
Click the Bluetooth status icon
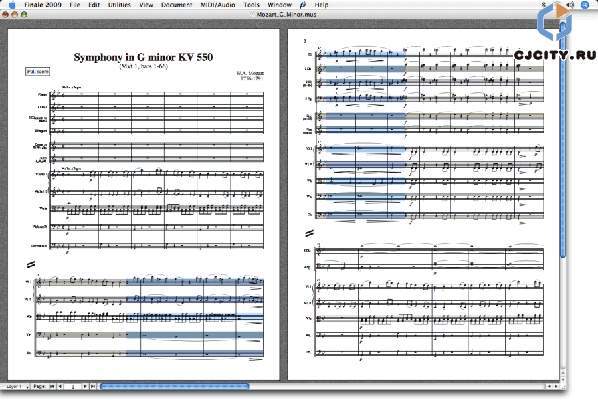point(543,5)
